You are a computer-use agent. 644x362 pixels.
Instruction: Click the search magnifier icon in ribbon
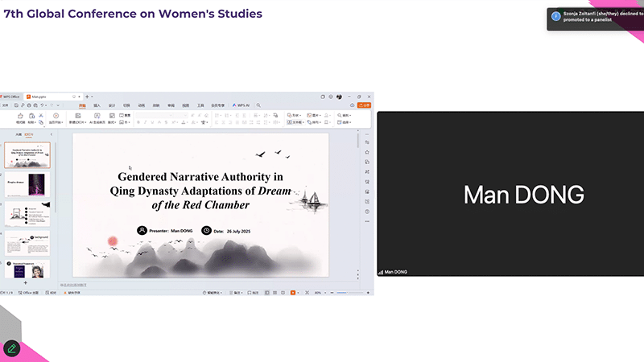tap(259, 105)
